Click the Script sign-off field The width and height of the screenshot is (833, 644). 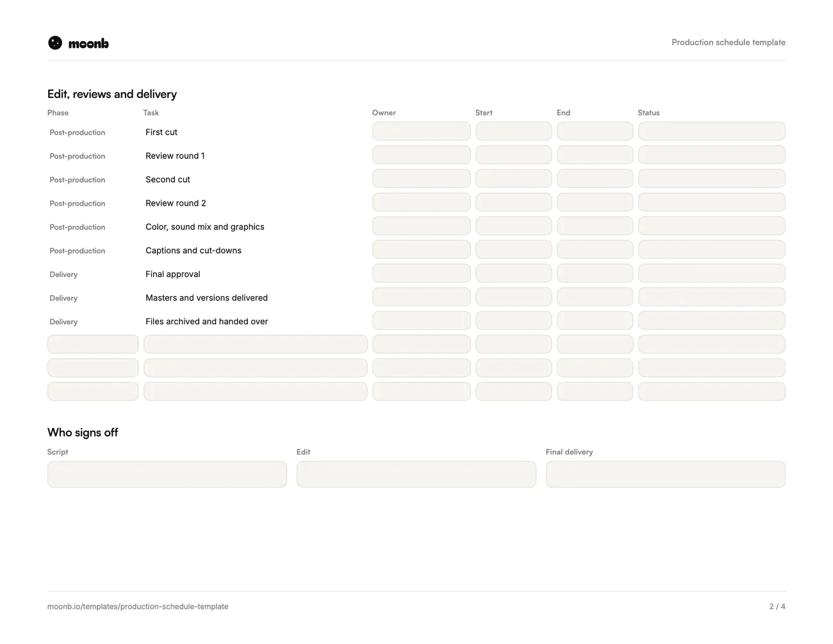click(167, 474)
